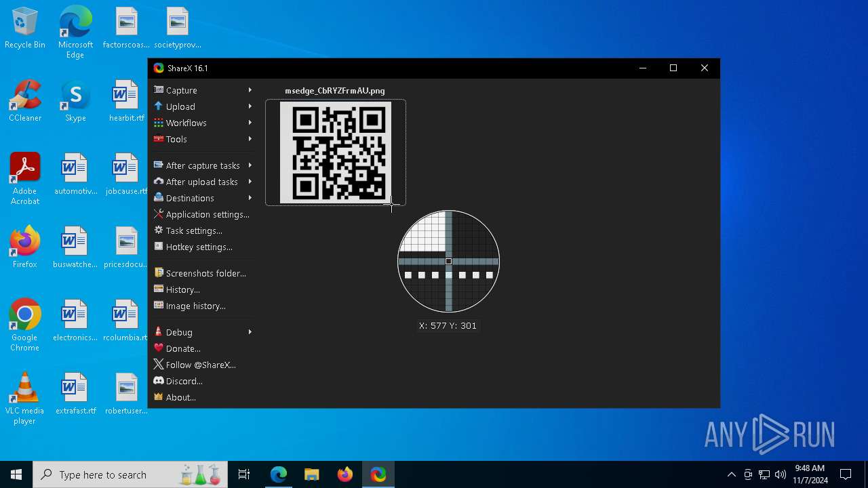Image resolution: width=868 pixels, height=488 pixels.
Task: Click the msedge_CbRYZFrmAU.png file name
Action: (x=335, y=90)
